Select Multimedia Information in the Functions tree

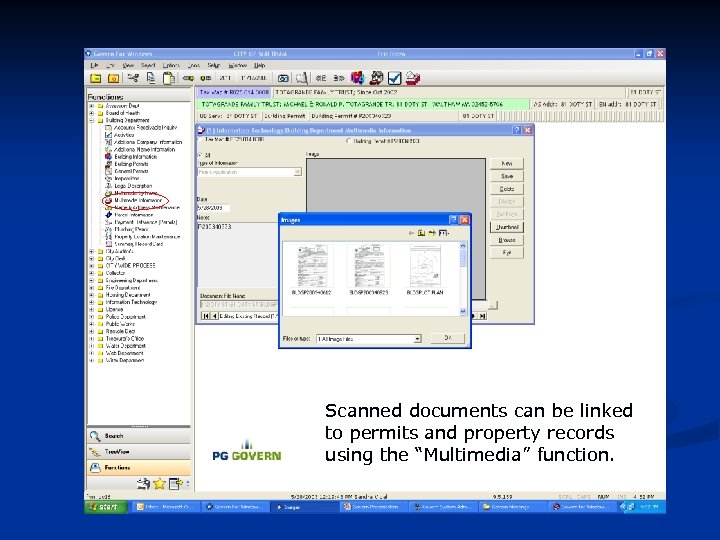tap(138, 200)
